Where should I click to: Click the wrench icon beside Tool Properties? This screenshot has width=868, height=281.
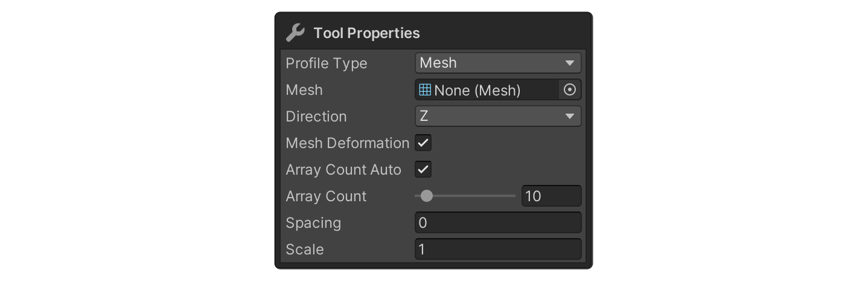(x=295, y=33)
